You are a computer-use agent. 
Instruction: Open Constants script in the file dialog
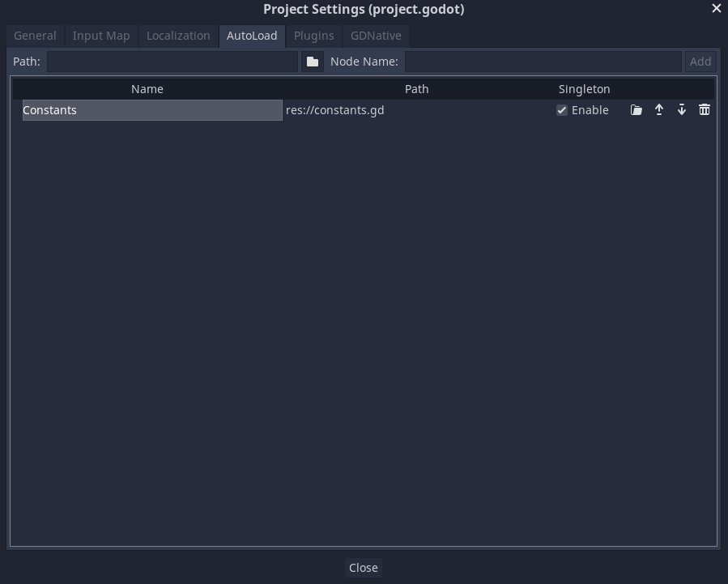pos(636,109)
